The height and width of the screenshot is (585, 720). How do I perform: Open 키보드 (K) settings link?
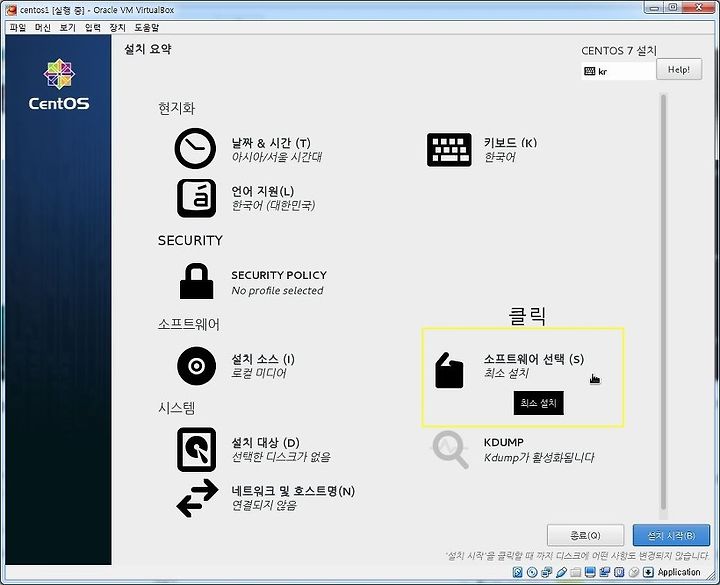click(x=510, y=142)
